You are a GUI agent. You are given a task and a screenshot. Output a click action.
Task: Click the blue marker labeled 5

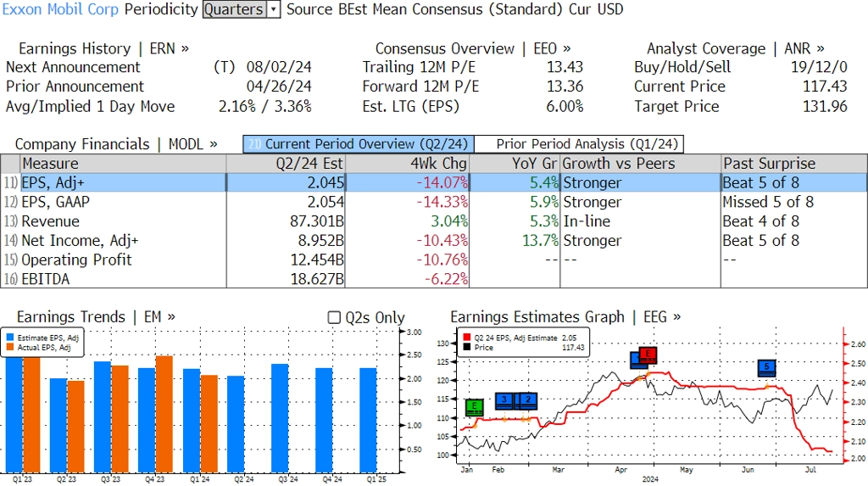click(x=766, y=367)
